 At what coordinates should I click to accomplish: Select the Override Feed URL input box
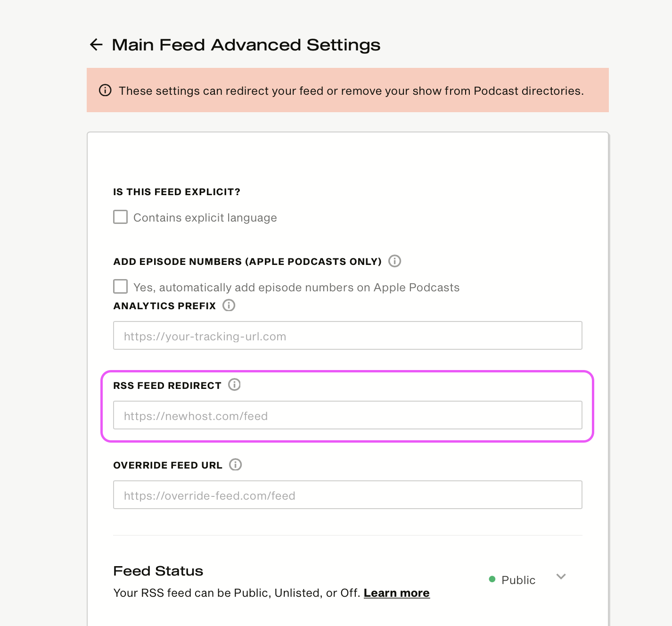click(348, 495)
